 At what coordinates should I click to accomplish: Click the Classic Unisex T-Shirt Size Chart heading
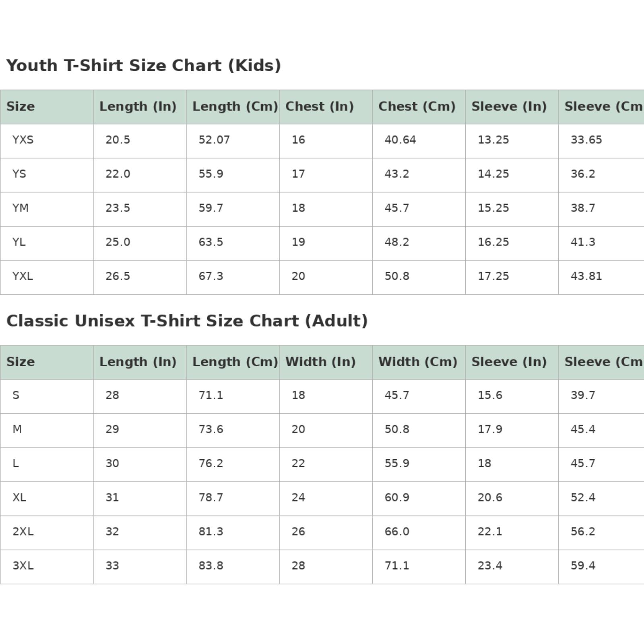187,321
